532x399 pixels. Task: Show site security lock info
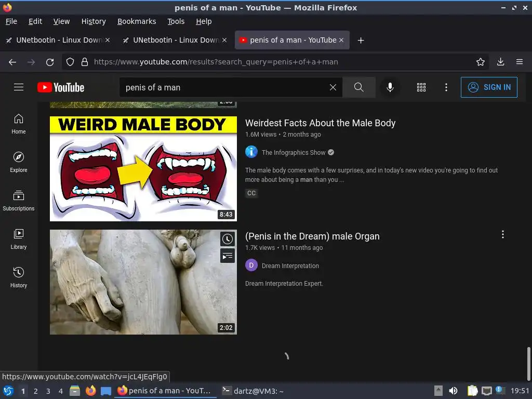click(x=85, y=62)
